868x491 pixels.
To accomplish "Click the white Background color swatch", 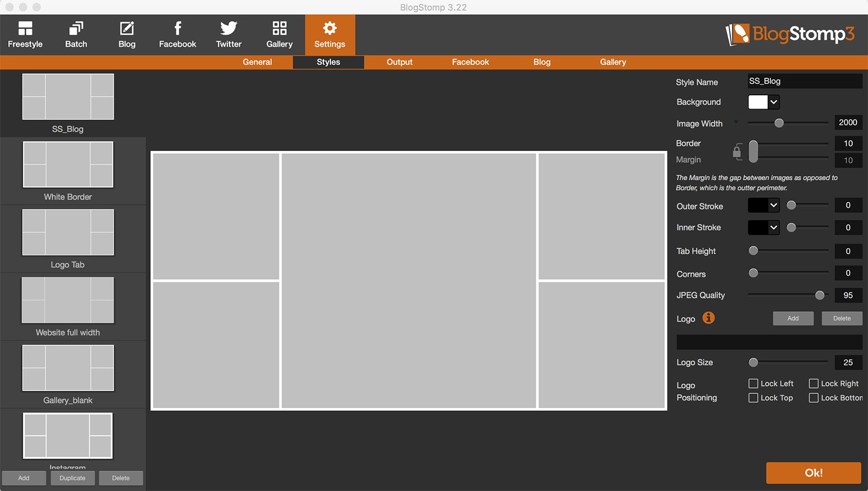I will coord(758,102).
